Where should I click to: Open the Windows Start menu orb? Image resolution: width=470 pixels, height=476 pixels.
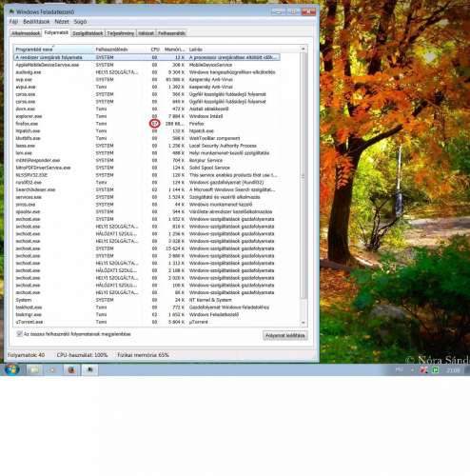pos(11,369)
